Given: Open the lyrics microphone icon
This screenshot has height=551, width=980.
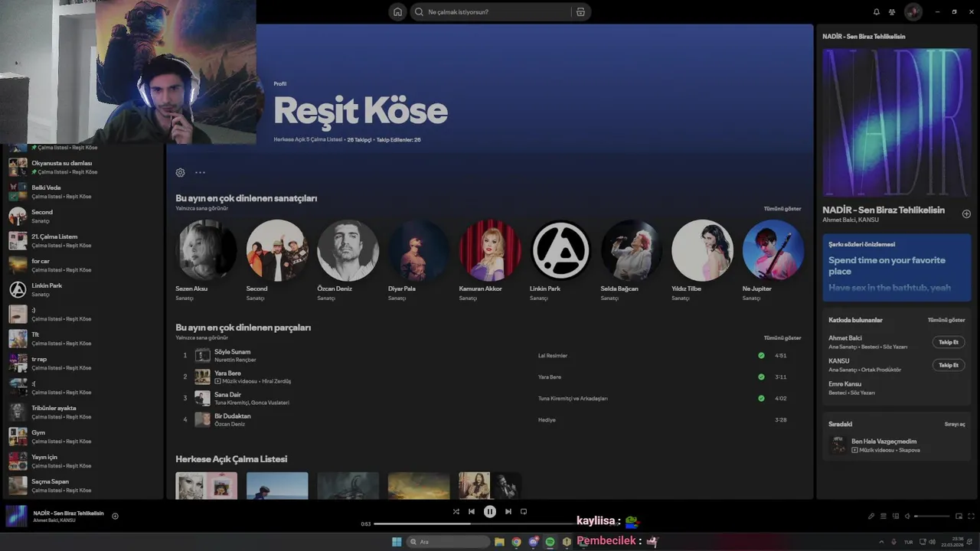Looking at the screenshot, I should pos(871,517).
